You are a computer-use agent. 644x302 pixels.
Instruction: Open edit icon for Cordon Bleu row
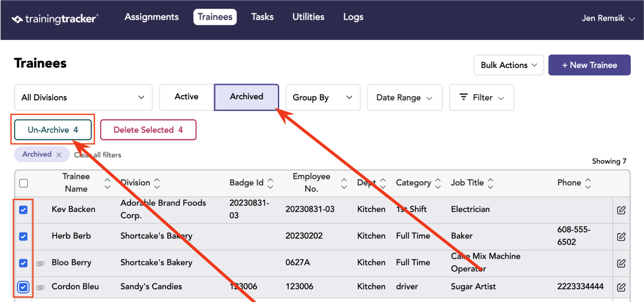621,287
